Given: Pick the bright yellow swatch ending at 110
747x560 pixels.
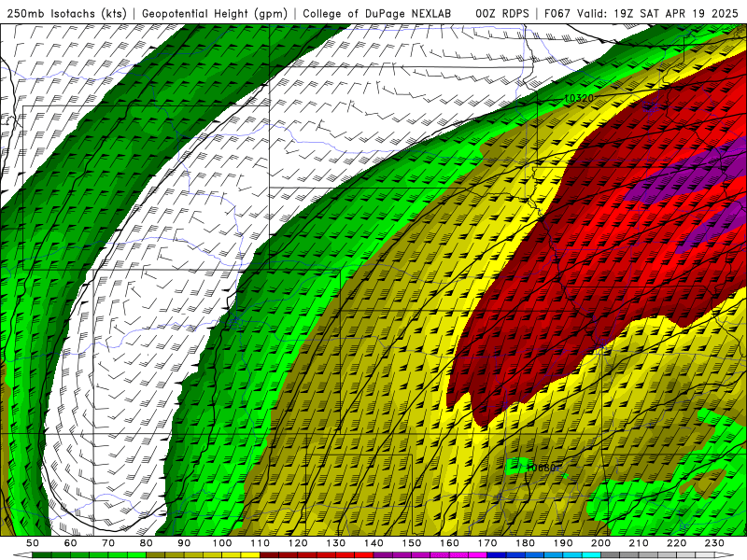Looking at the screenshot, I should 250,555.
